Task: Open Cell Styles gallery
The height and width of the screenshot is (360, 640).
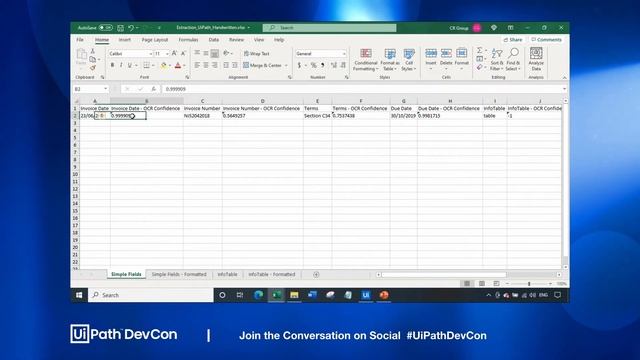Action: click(409, 60)
